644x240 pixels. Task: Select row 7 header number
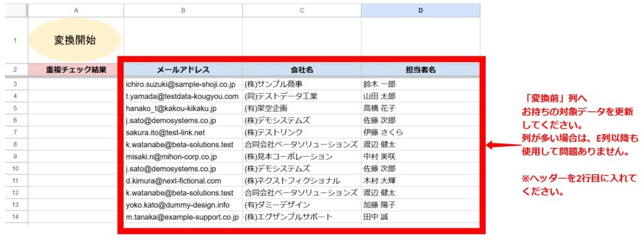tap(16, 132)
